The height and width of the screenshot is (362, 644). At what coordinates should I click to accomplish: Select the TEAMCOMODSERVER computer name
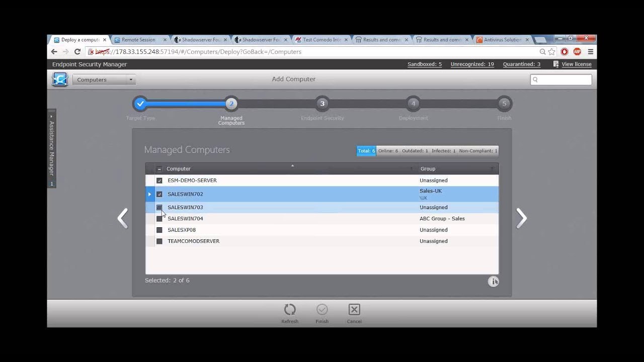tap(194, 241)
